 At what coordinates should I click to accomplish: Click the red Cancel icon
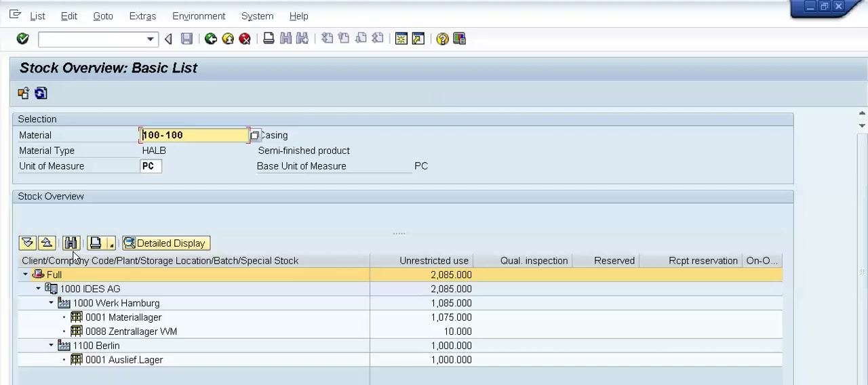(x=245, y=39)
